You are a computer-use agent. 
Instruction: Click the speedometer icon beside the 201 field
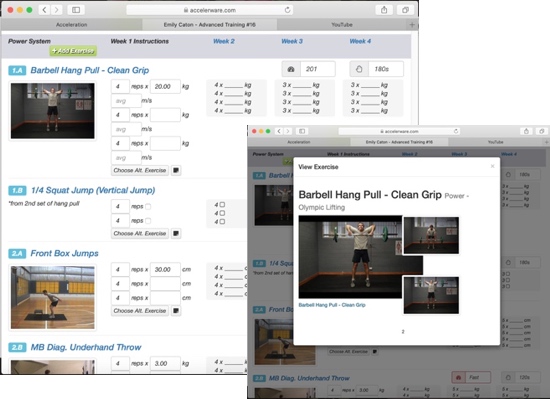291,69
